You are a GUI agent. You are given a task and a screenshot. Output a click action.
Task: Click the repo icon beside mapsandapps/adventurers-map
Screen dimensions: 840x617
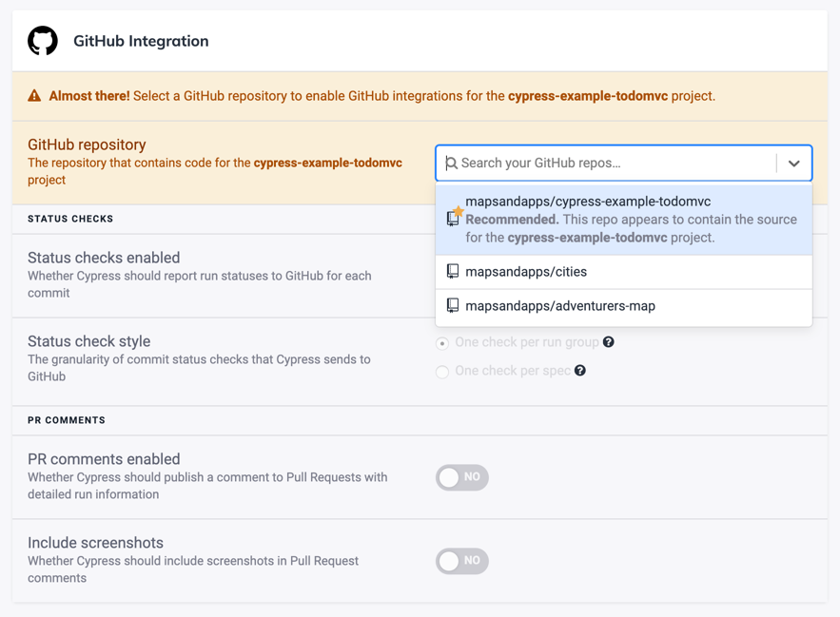point(452,306)
